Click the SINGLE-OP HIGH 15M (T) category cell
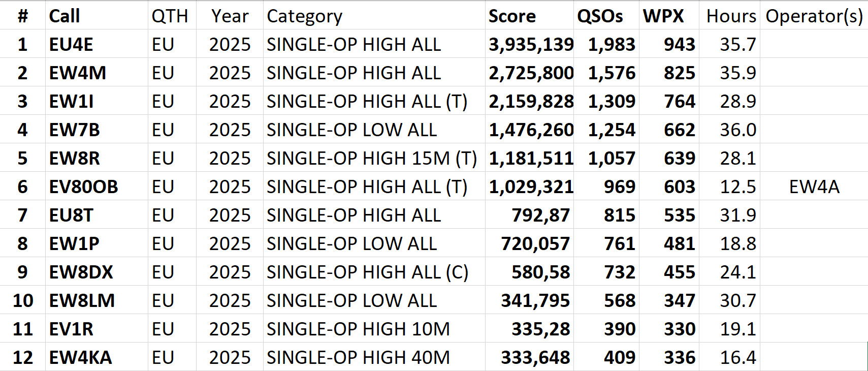Screen dimensions: 868x371 [x=372, y=159]
